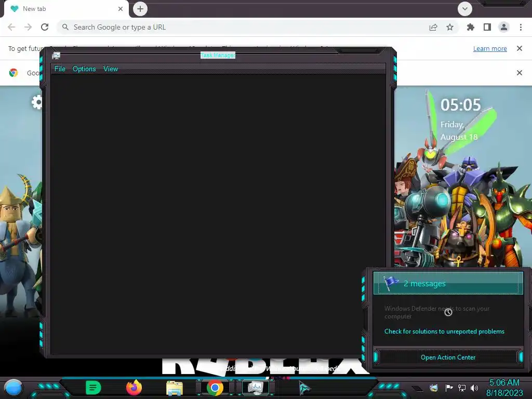Launch the green chat app in taskbar
The width and height of the screenshot is (532, 399).
(94, 388)
